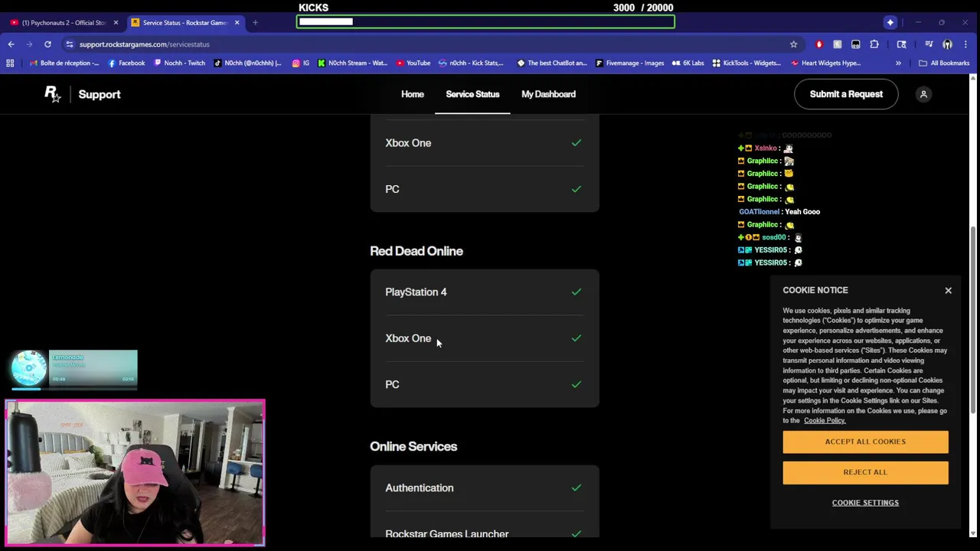Open the Nochh - Twitch bookmark
The width and height of the screenshot is (980, 551).
[180, 63]
